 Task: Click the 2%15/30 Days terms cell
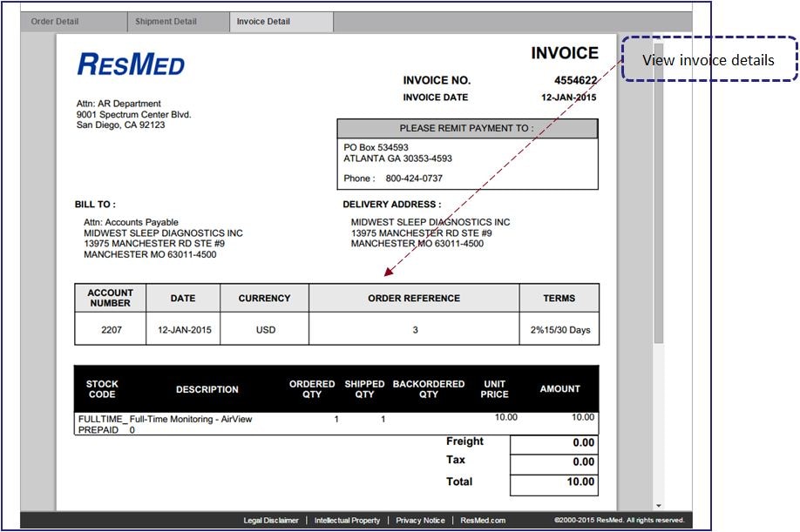[x=559, y=330]
